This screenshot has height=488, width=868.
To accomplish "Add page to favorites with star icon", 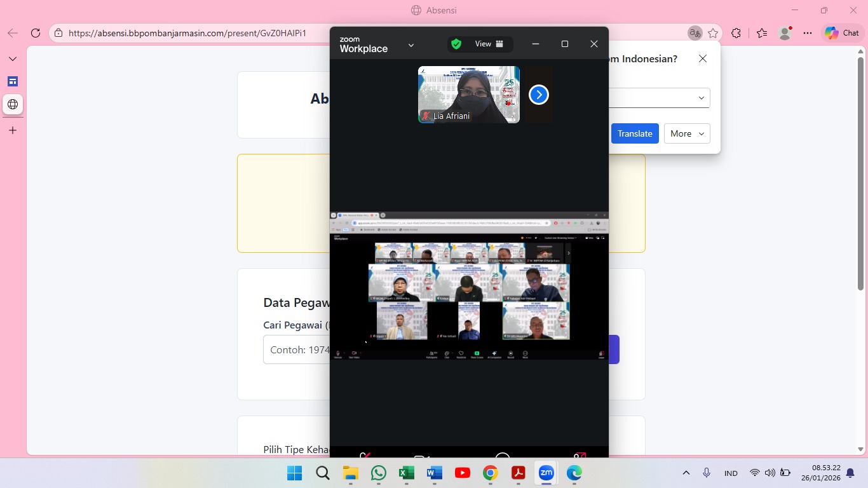I will tap(713, 33).
